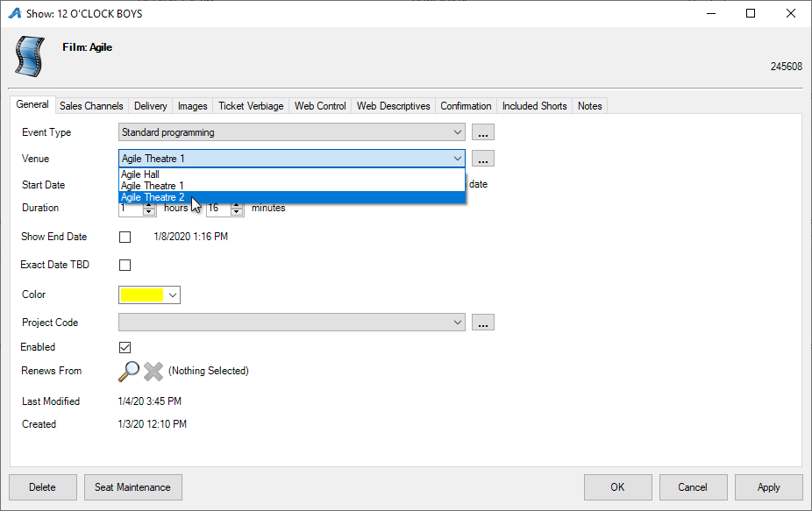Click the Created value 1/3/20 12:10 PM
Image resolution: width=812 pixels, height=511 pixels.
153,424
